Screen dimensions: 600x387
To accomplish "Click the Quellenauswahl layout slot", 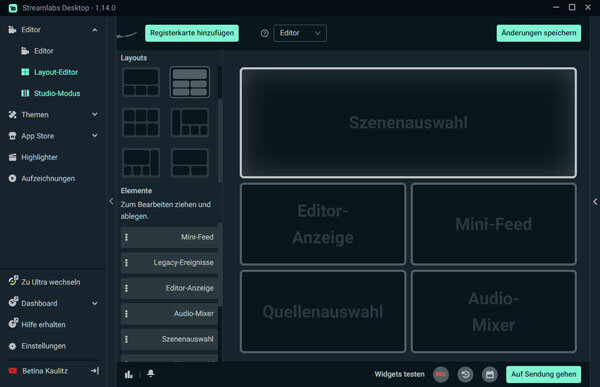I will [323, 312].
